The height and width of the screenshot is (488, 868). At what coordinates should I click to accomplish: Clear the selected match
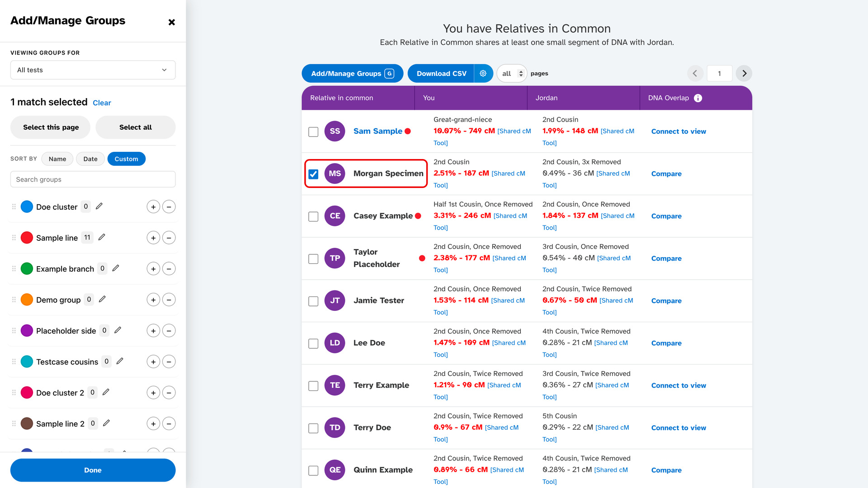[102, 103]
